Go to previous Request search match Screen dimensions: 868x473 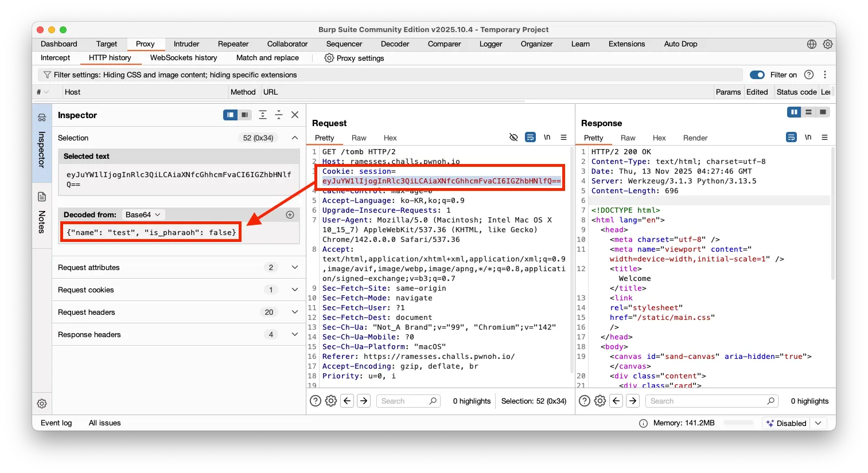pos(347,401)
